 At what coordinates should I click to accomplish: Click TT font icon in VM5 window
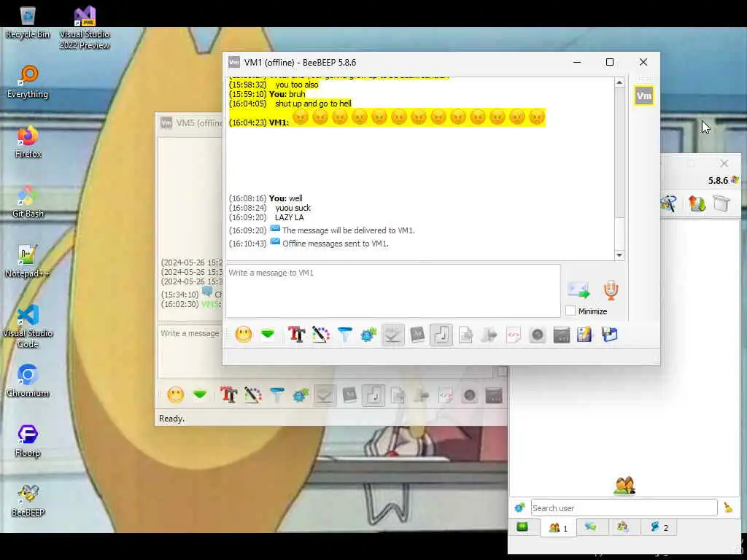pos(228,394)
